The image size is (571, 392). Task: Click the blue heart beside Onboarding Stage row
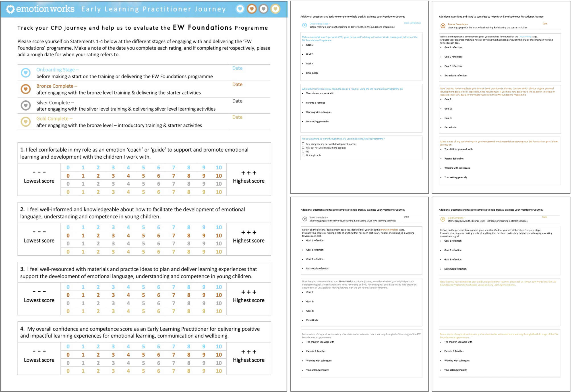(x=26, y=73)
